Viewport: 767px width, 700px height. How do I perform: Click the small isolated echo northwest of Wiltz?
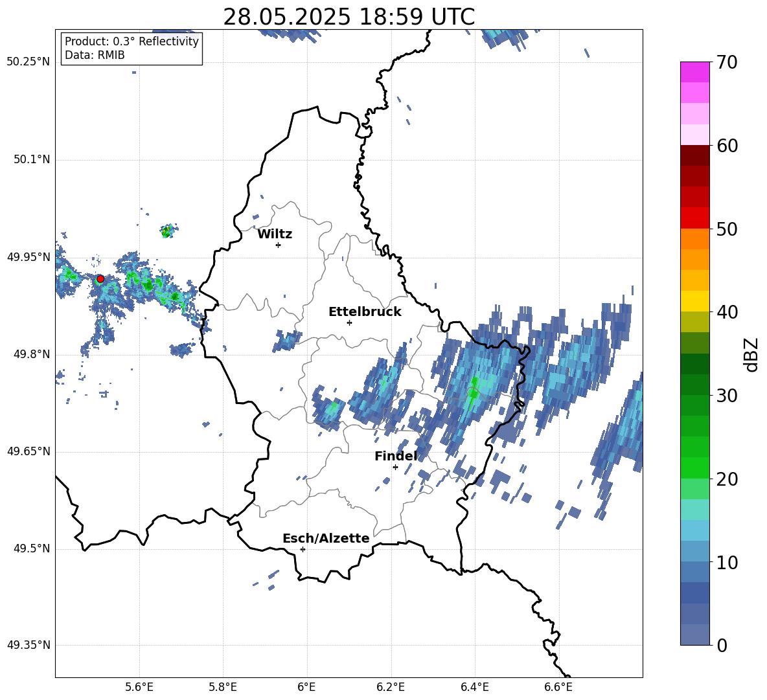169,231
